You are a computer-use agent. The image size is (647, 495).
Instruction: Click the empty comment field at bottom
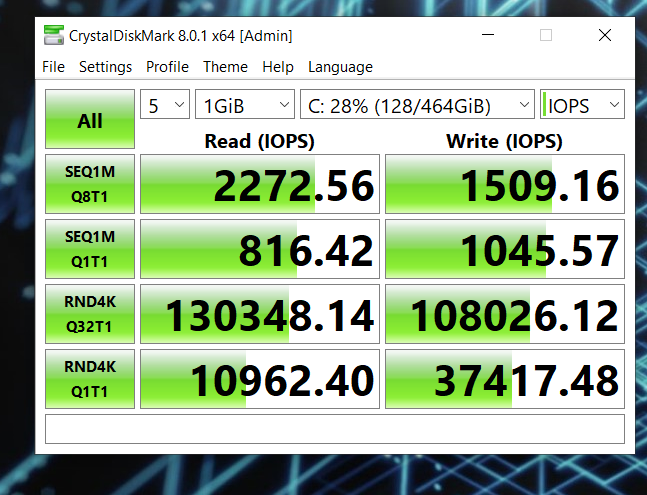[x=335, y=429]
